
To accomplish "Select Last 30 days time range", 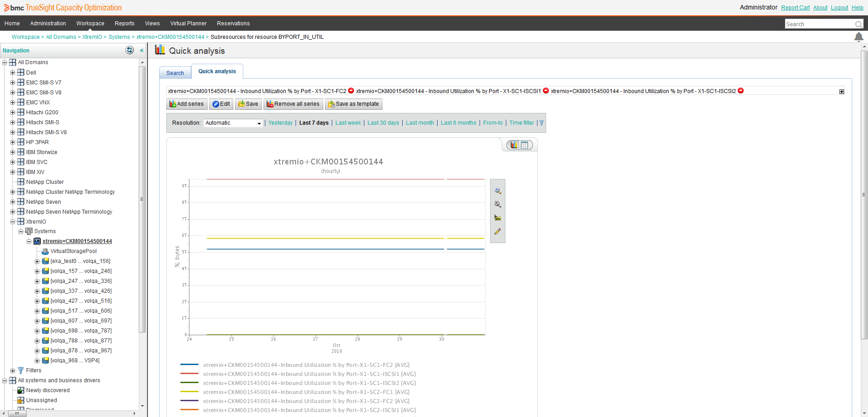I will point(383,123).
